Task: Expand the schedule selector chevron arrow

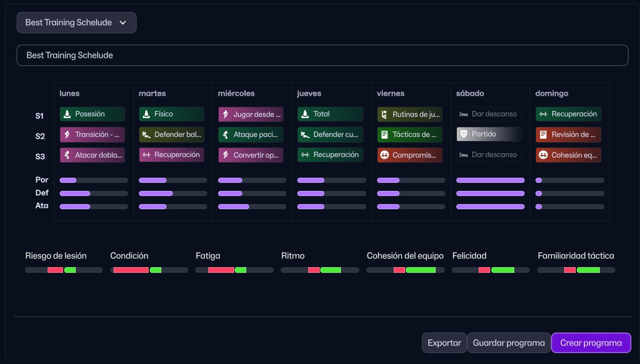Action: pyautogui.click(x=122, y=23)
